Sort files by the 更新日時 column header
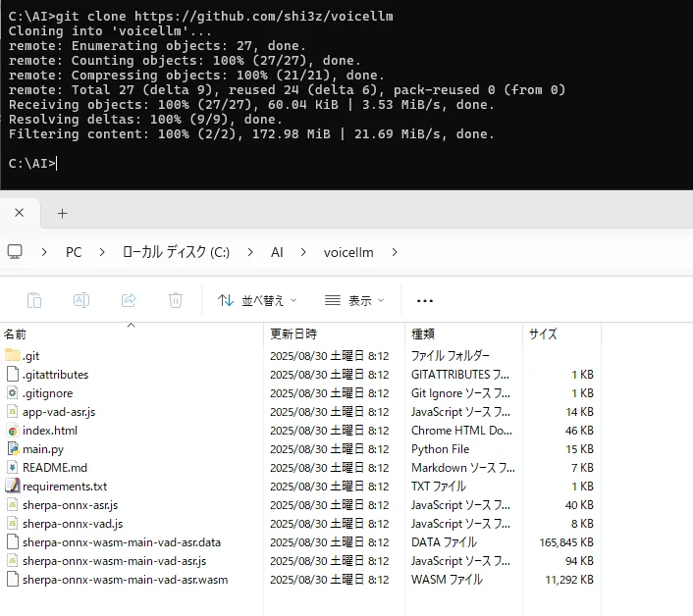 pos(293,334)
